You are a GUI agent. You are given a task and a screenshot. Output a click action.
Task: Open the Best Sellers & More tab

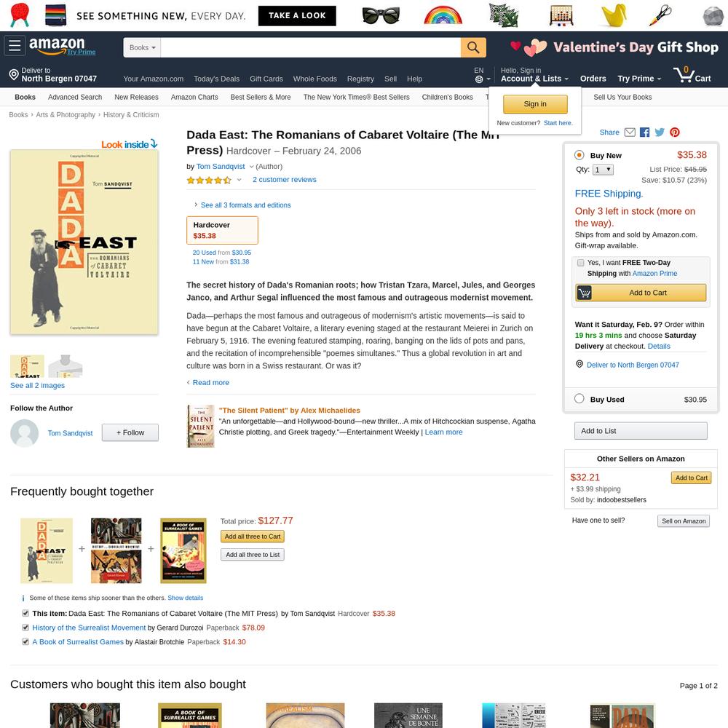261,97
